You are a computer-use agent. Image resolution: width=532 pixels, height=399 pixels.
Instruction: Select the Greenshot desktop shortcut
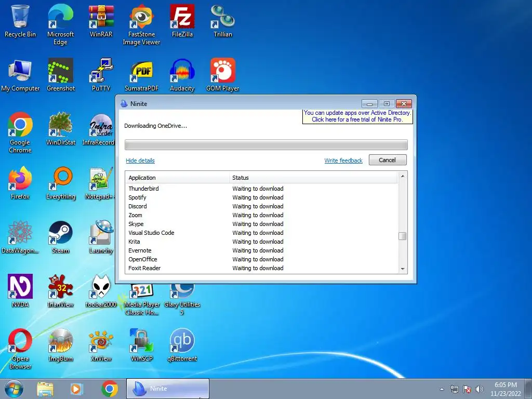click(x=60, y=75)
